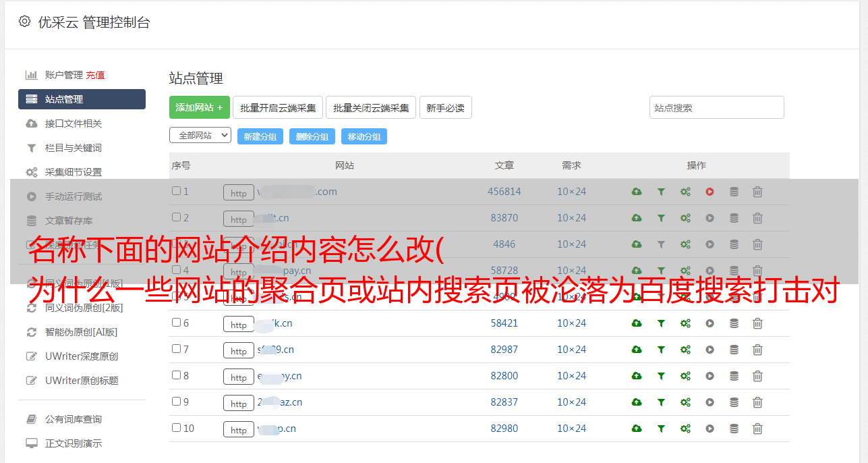Open 智能伪原创[AI版] sidebar item
Screen dimensions: 868x463
[x=82, y=332]
